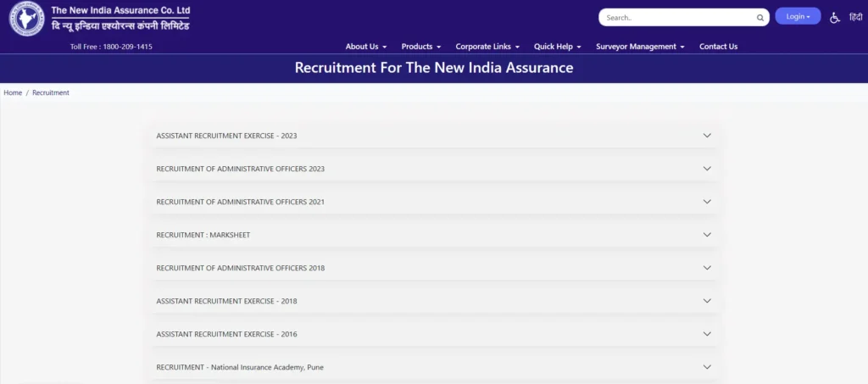
Task: Switch language using the Hindi icon
Action: 855,17
